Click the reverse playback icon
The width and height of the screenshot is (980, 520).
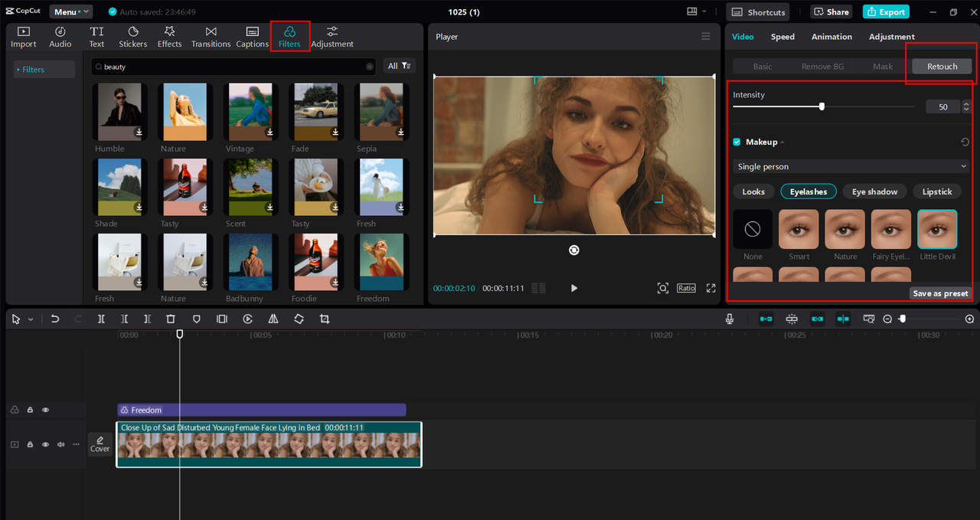(x=248, y=319)
